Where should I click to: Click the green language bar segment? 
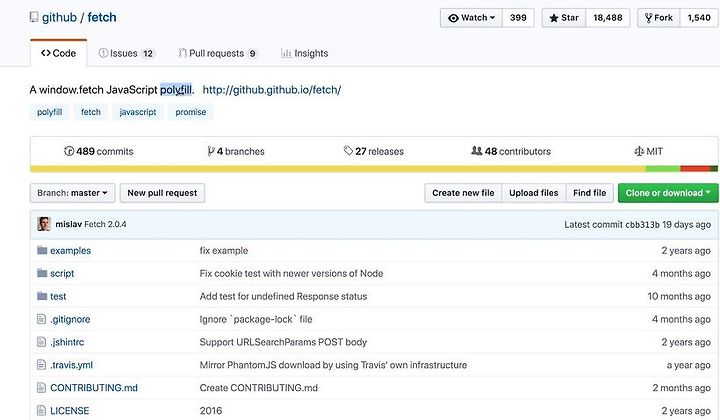point(663,169)
